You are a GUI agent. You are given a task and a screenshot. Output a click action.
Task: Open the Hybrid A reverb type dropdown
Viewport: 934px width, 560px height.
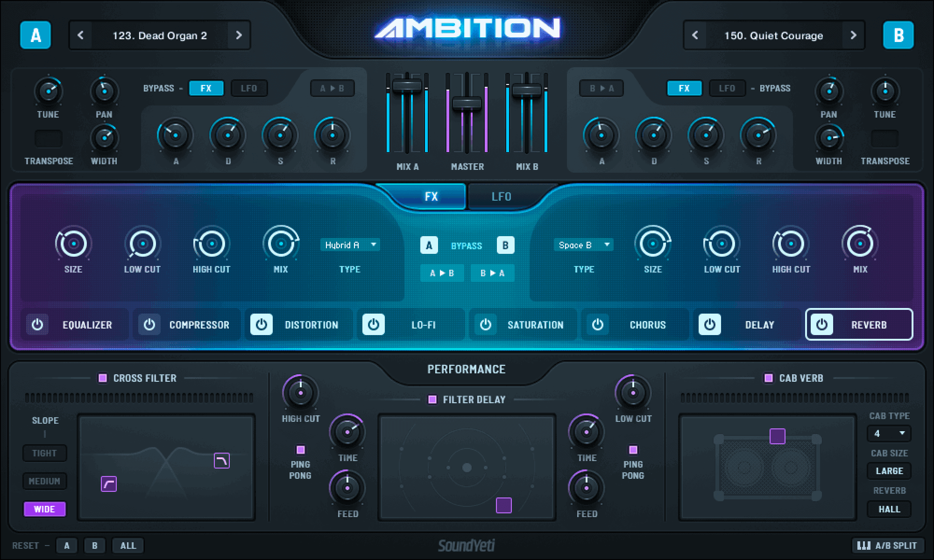point(350,245)
